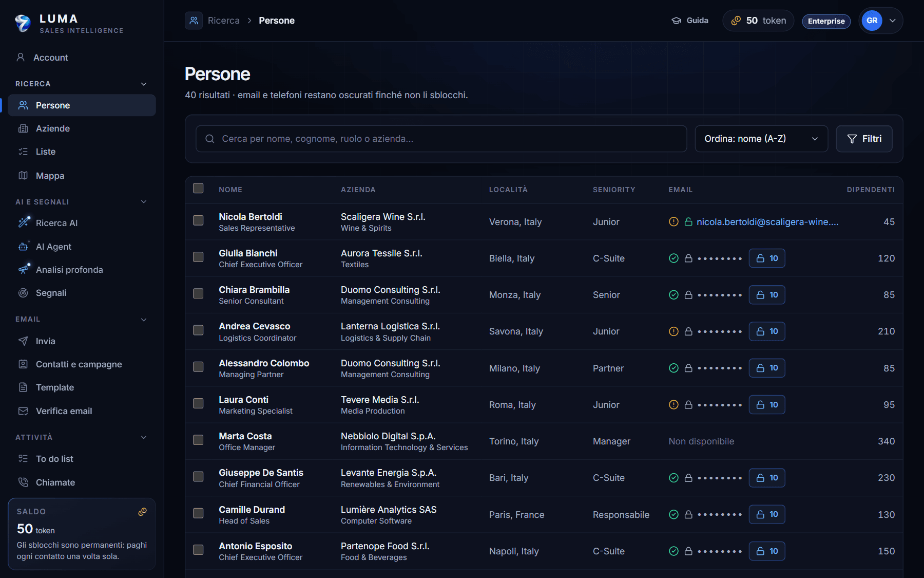The width and height of the screenshot is (924, 578).
Task: Click the lock icon in Antonio Esposito row
Action: pyautogui.click(x=688, y=551)
